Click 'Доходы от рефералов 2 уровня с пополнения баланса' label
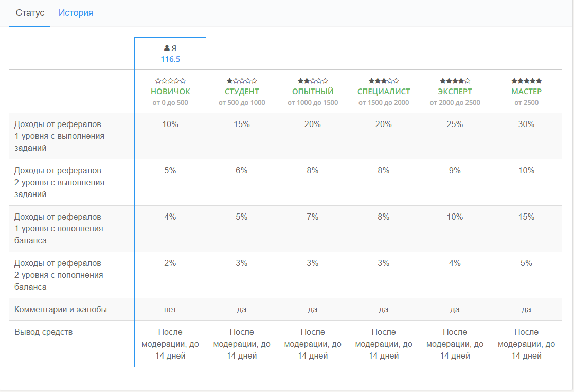 [59, 275]
